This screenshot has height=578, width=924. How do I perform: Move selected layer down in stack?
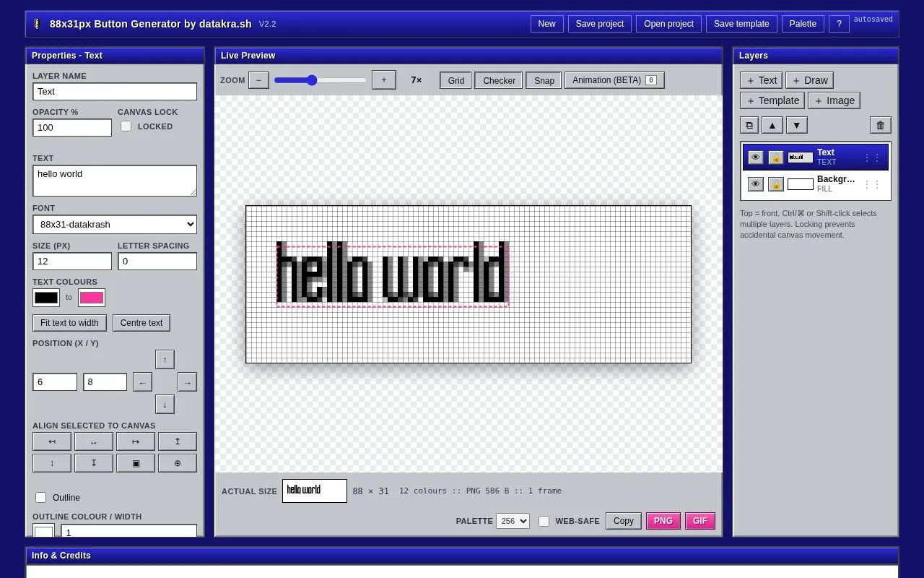[x=796, y=125]
